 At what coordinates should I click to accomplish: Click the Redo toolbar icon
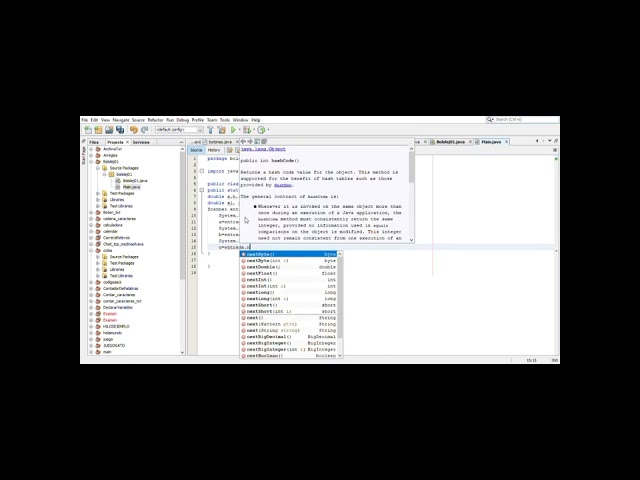click(144, 130)
